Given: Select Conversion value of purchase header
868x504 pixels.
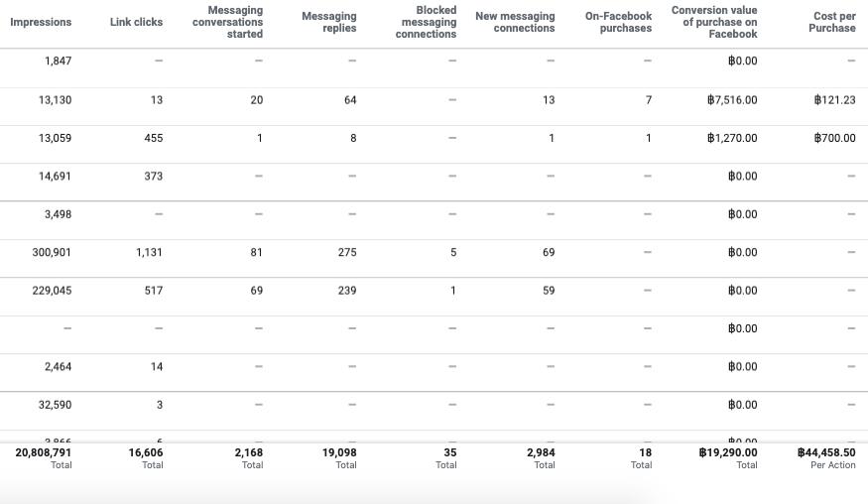Looking at the screenshot, I should [x=714, y=22].
